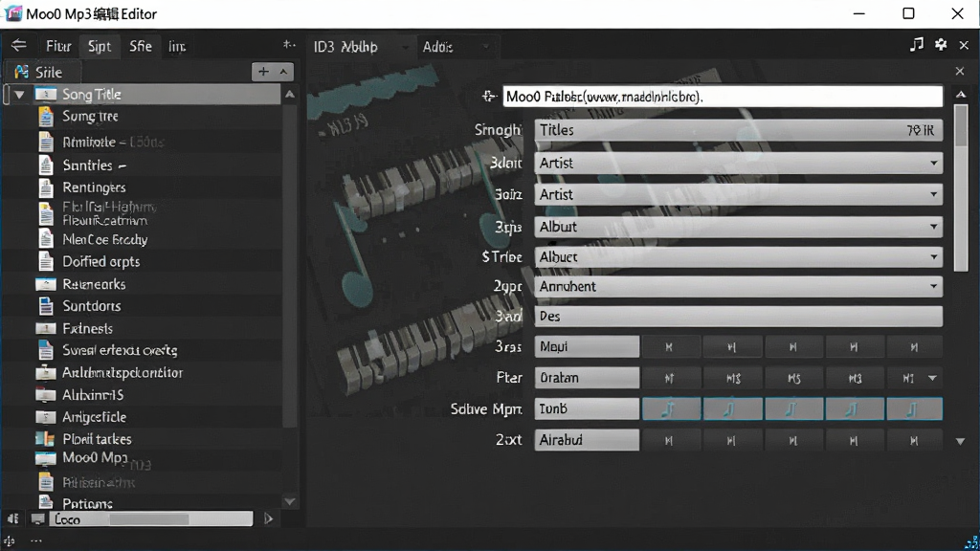Click the icon left of the Moo0 address field

[x=489, y=97]
